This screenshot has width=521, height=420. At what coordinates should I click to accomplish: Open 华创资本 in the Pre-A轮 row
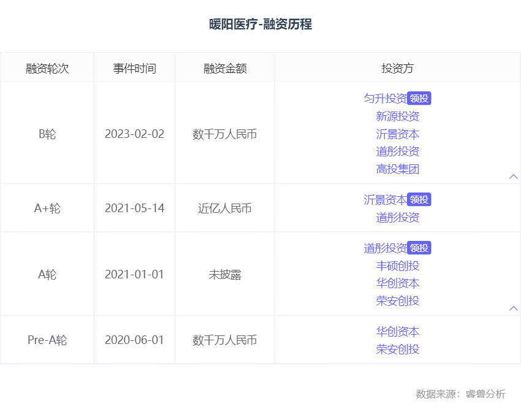[398, 332]
